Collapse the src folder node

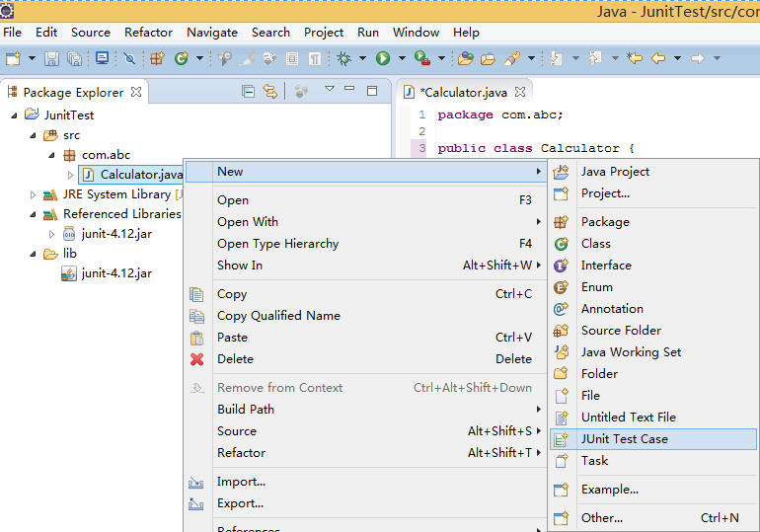pyautogui.click(x=33, y=135)
